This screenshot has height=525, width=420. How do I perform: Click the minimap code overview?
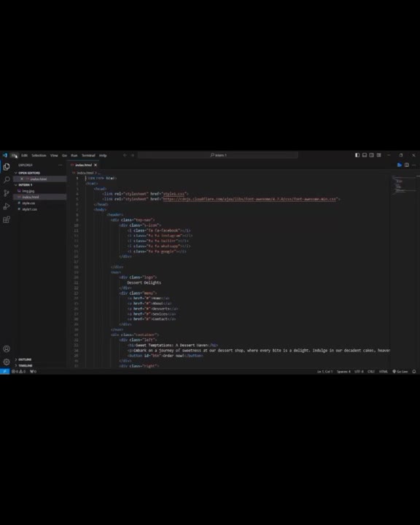click(x=403, y=184)
